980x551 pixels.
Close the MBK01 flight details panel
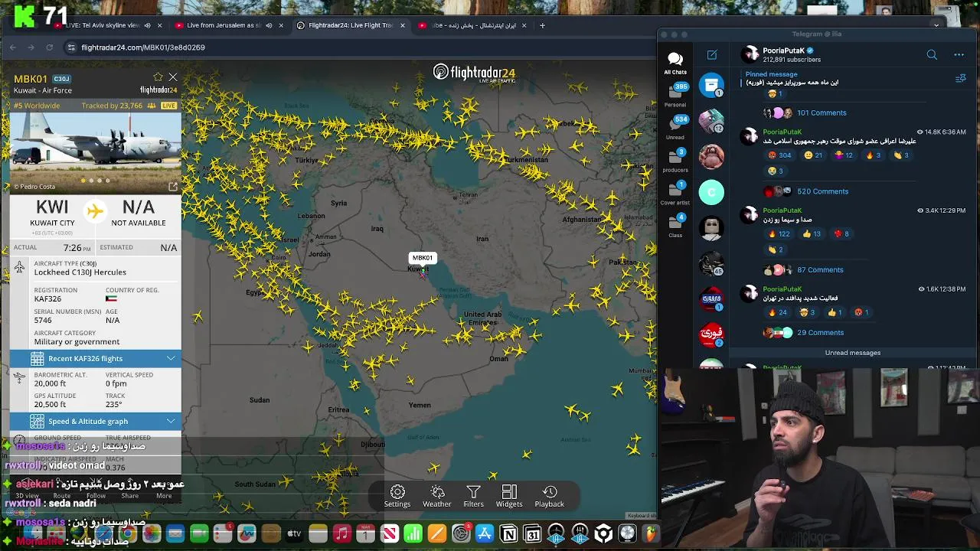click(173, 77)
